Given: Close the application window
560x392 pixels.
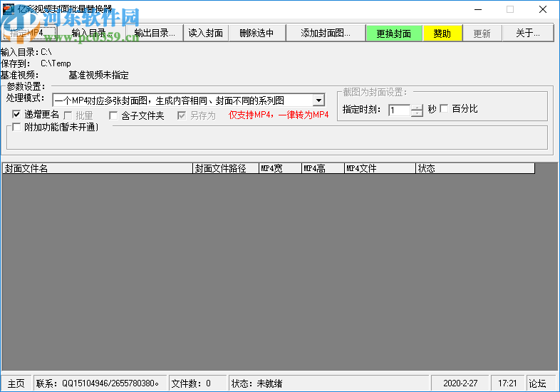Looking at the screenshot, I should click(x=542, y=9).
